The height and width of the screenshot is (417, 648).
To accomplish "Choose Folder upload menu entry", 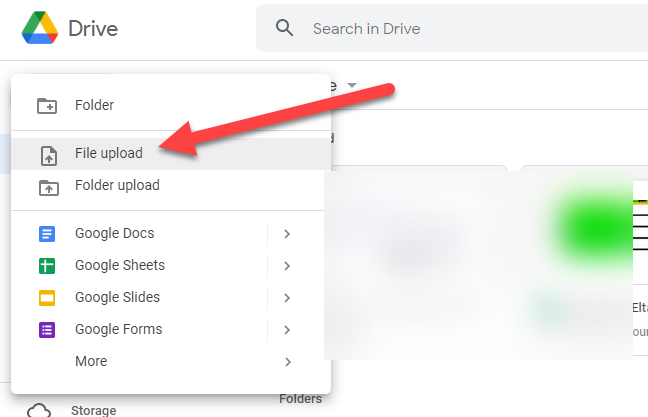I will (117, 186).
